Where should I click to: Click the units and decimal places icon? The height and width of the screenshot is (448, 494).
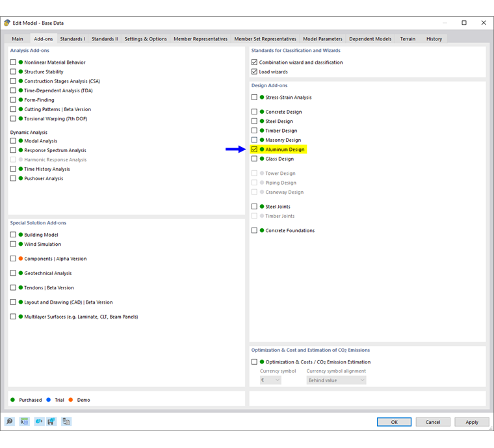24,421
